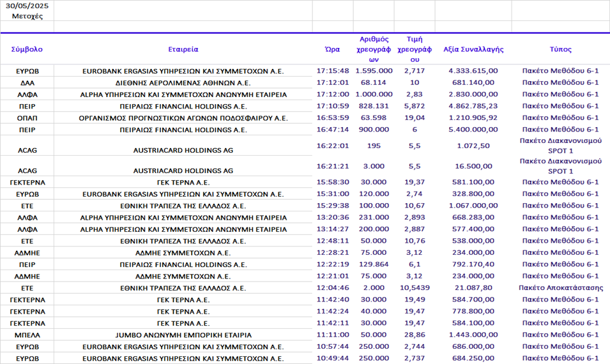Image resolution: width=610 pixels, height=364 pixels.
Task: Select the time cell 17:15:48
Action: click(x=333, y=71)
